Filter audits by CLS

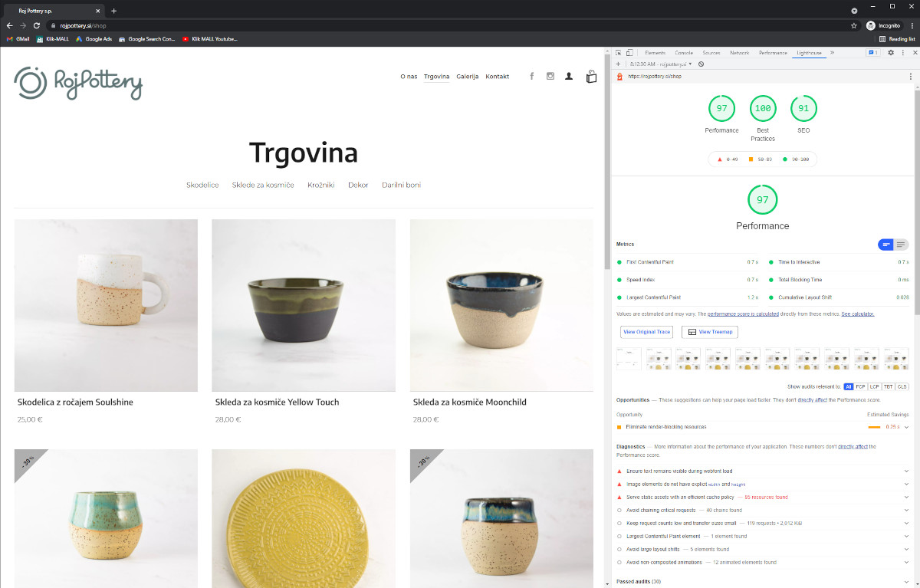click(902, 387)
